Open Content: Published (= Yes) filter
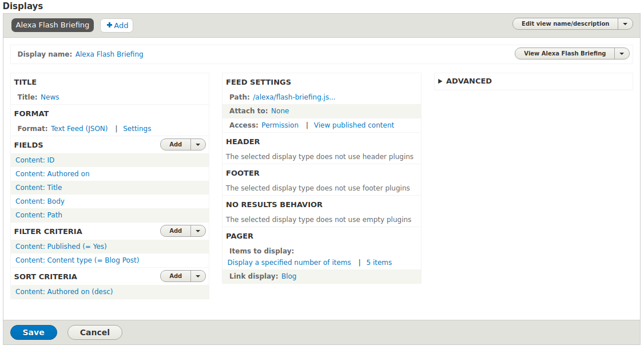644x349 pixels. (x=61, y=247)
